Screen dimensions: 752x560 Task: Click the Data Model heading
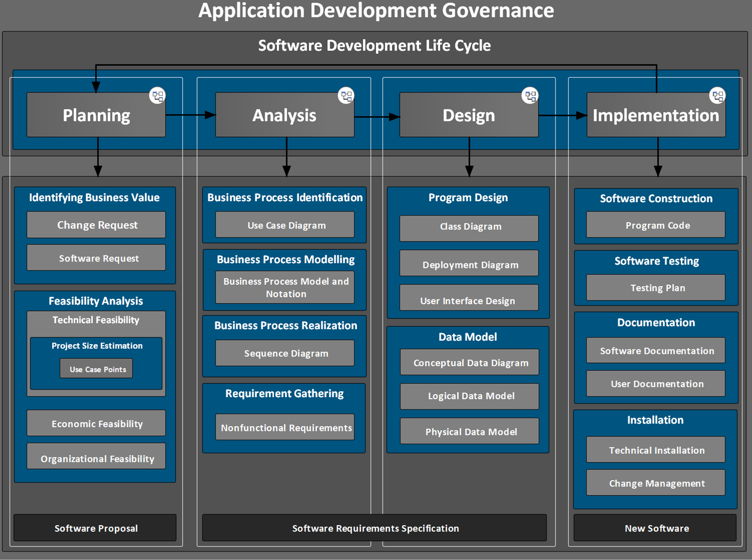coord(468,337)
